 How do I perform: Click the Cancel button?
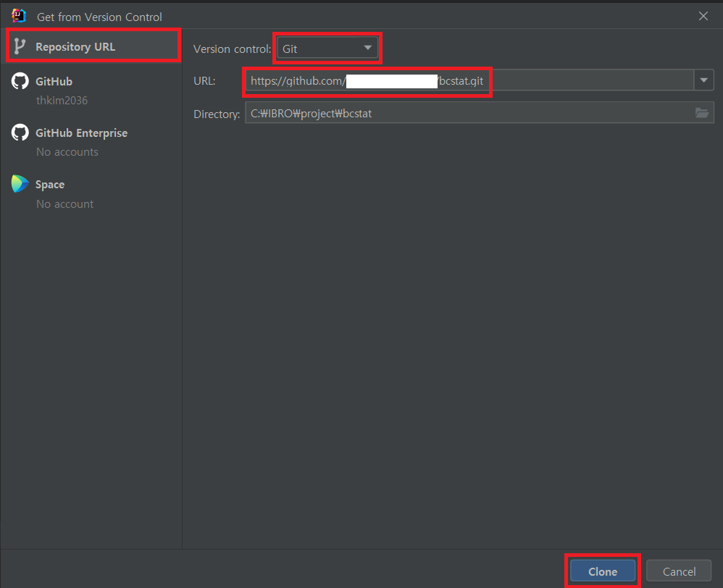[x=679, y=571]
